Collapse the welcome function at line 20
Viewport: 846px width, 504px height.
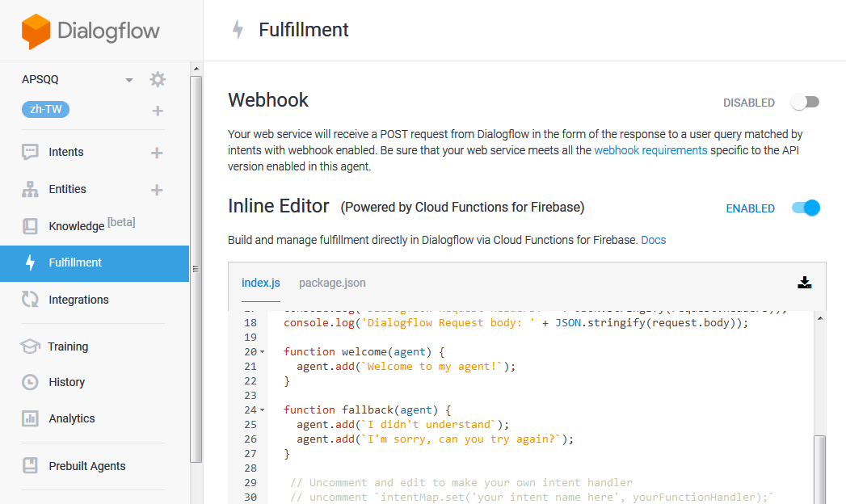[x=263, y=352]
